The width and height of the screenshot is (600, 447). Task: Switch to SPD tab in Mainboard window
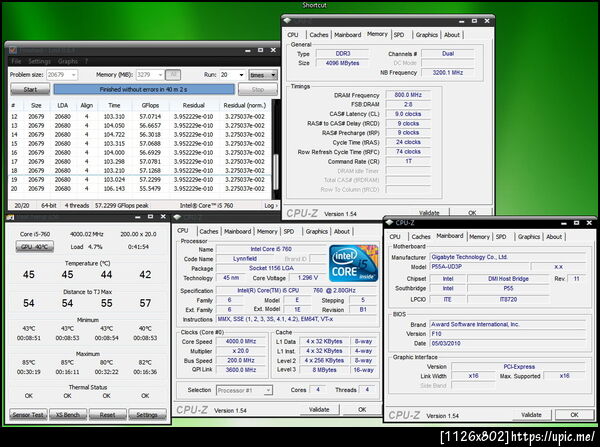(x=501, y=237)
